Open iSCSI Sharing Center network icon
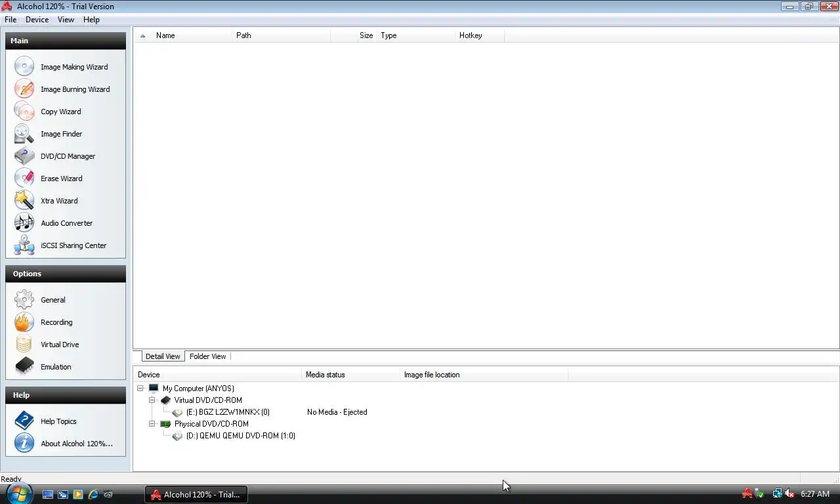Viewport: 840px width, 504px height. 24,245
